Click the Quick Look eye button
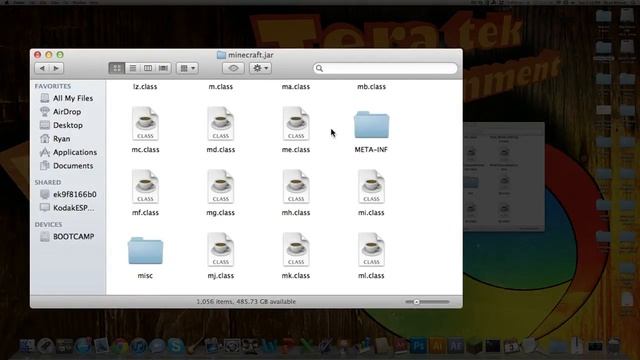This screenshot has height=360, width=640. [x=233, y=68]
